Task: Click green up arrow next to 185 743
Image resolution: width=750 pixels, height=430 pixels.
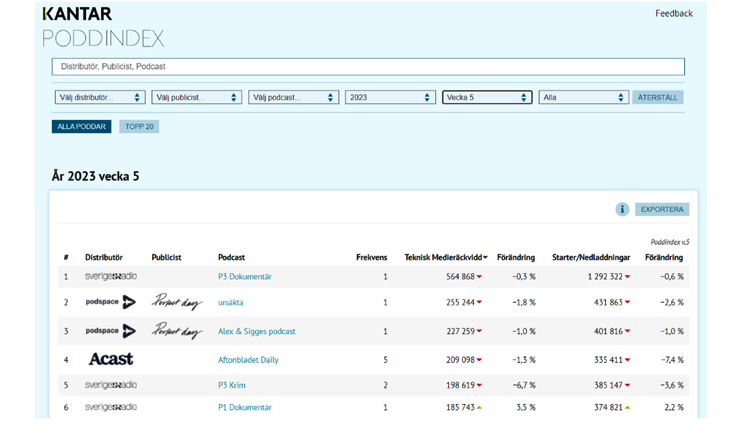Action: pos(479,408)
